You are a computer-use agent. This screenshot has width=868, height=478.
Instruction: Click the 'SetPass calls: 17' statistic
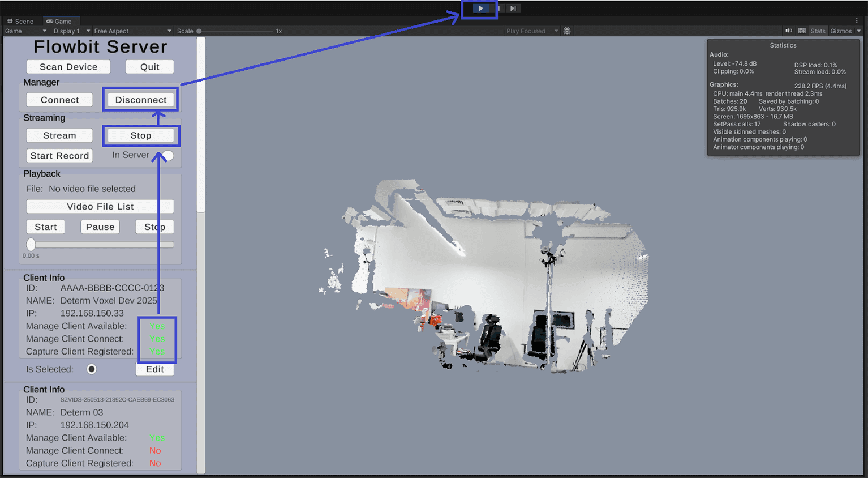pyautogui.click(x=737, y=124)
